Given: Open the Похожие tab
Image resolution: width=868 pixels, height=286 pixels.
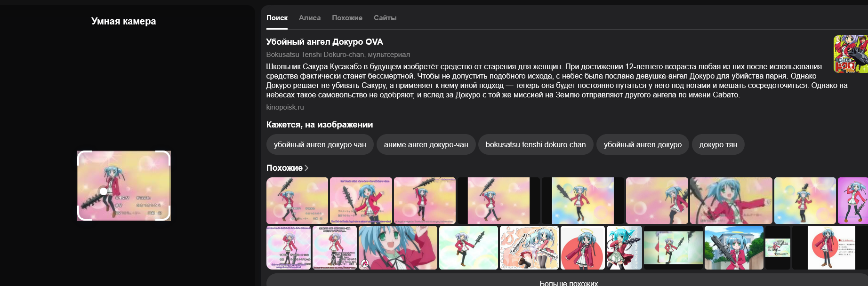Looking at the screenshot, I should pos(347,18).
